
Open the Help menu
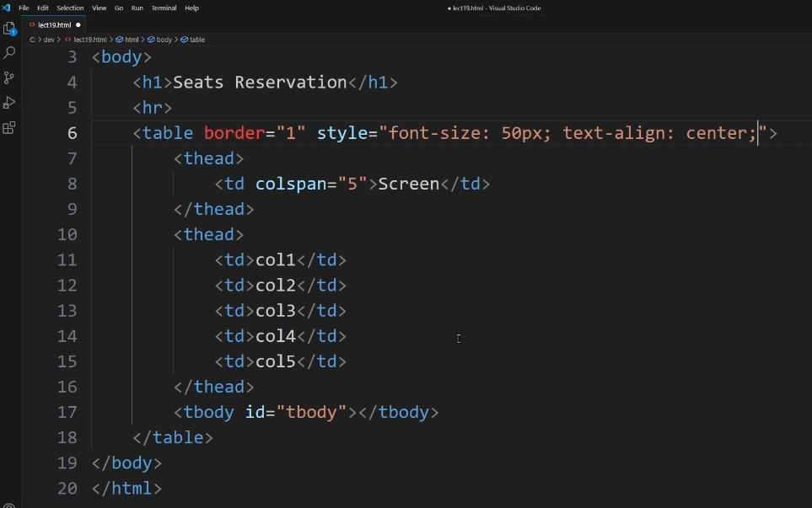(x=191, y=8)
